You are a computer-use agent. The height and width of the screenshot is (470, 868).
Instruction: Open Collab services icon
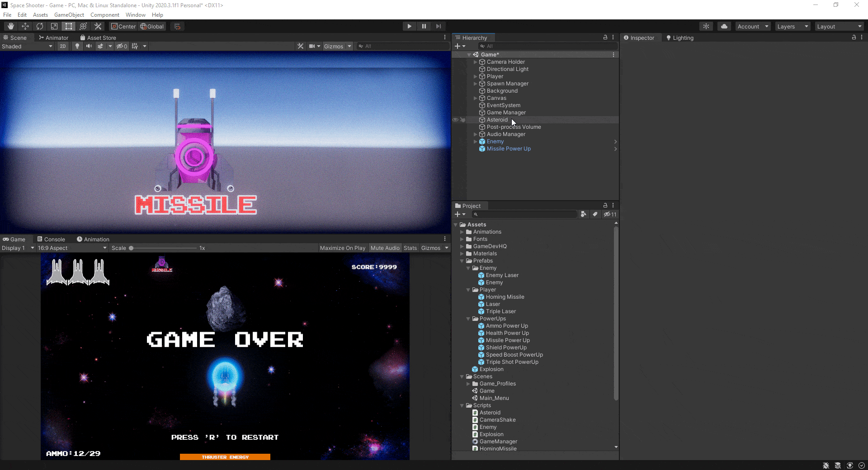click(706, 26)
